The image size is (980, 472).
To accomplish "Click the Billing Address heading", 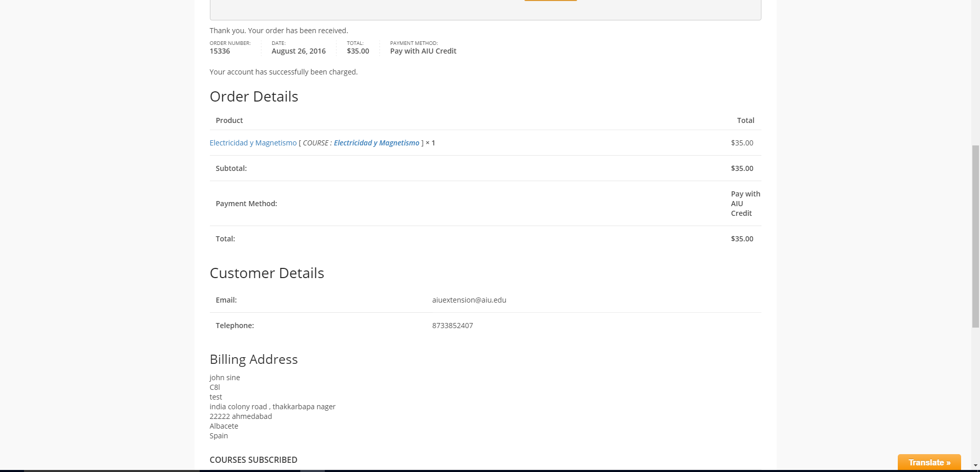I will coord(253,359).
